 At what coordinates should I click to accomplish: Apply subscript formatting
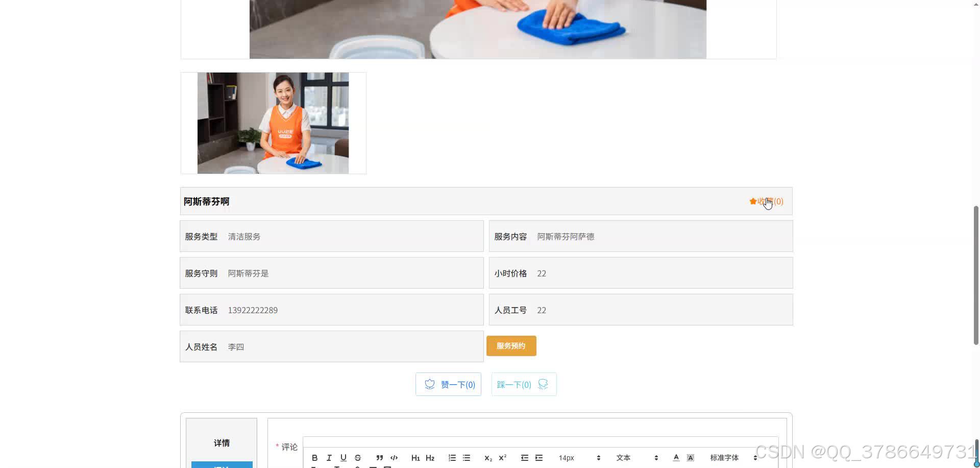[488, 458]
